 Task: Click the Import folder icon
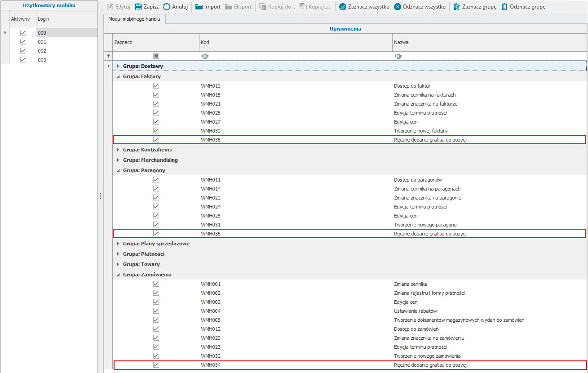click(x=199, y=7)
